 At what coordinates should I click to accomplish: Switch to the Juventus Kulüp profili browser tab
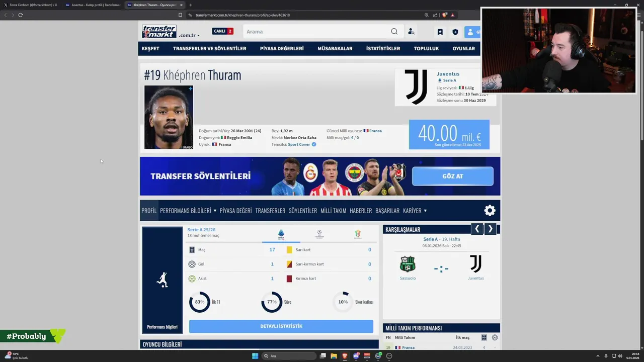coord(93,5)
